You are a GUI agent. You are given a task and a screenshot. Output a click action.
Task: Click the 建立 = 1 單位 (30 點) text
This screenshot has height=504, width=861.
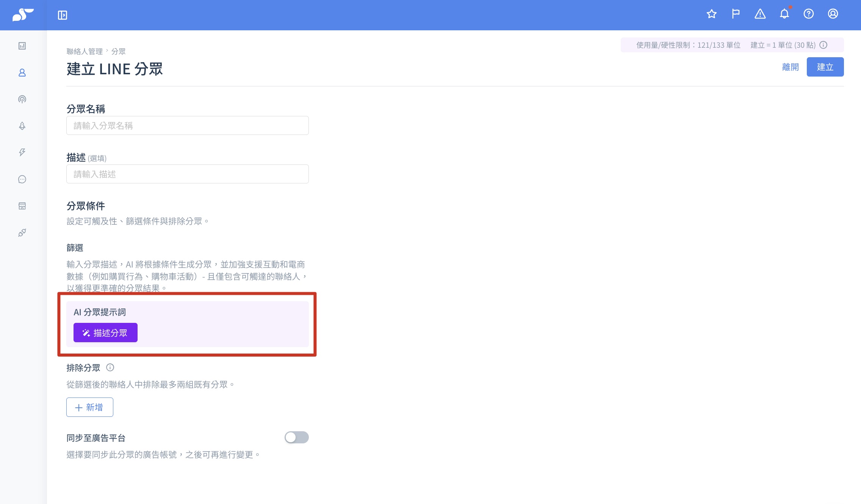pos(783,45)
